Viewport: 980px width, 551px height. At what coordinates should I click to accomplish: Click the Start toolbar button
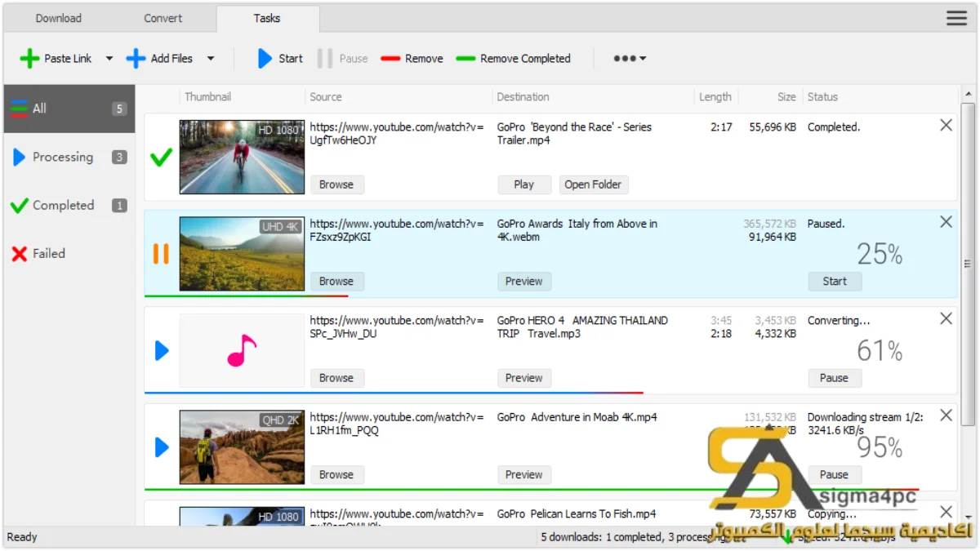tap(280, 59)
